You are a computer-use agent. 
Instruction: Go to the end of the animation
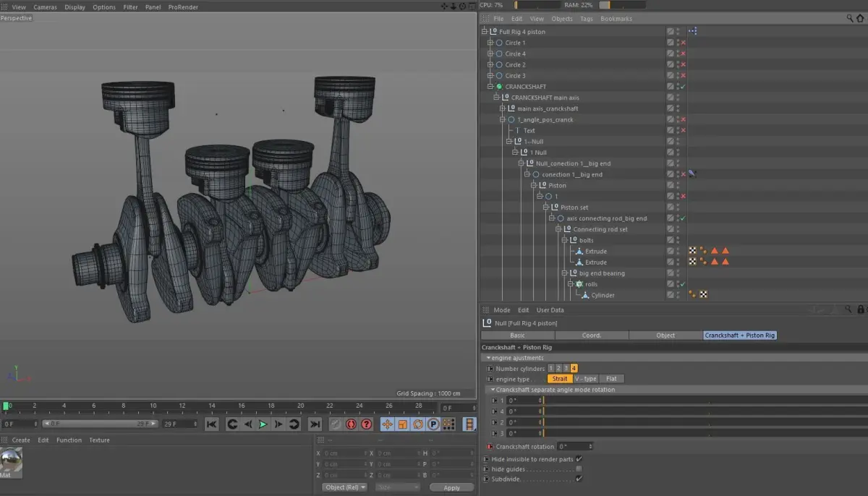315,424
